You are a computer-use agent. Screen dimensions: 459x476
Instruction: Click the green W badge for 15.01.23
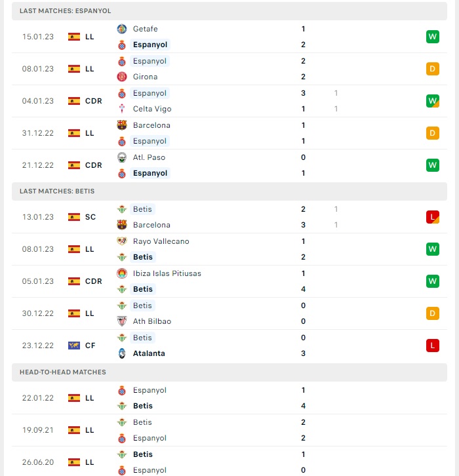(433, 37)
